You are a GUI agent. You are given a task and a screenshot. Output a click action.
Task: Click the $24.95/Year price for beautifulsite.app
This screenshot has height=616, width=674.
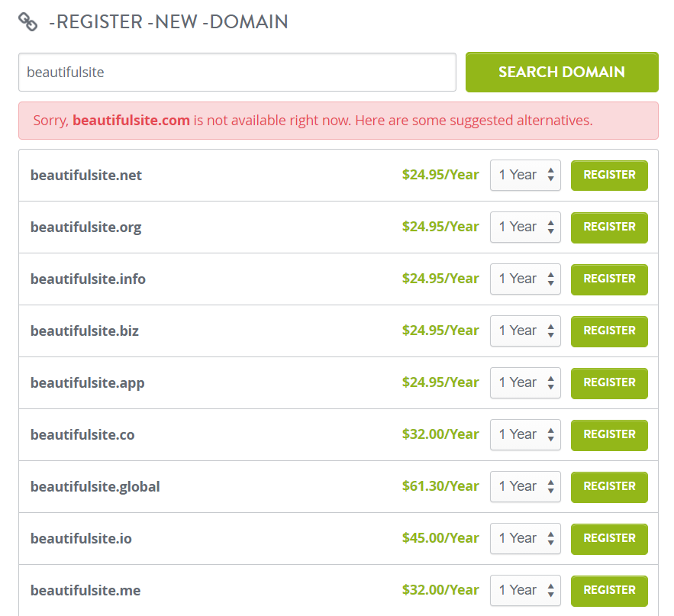440,382
